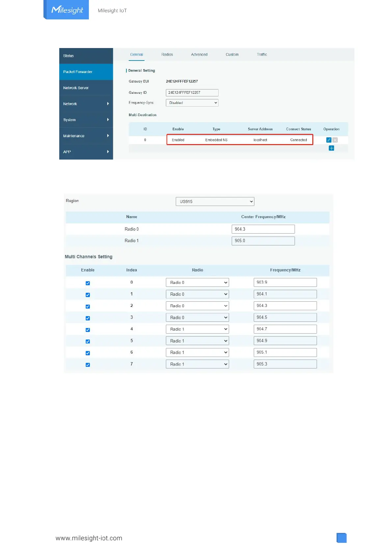Expand the System sidebar menu
392x554 pixels.
click(86, 120)
